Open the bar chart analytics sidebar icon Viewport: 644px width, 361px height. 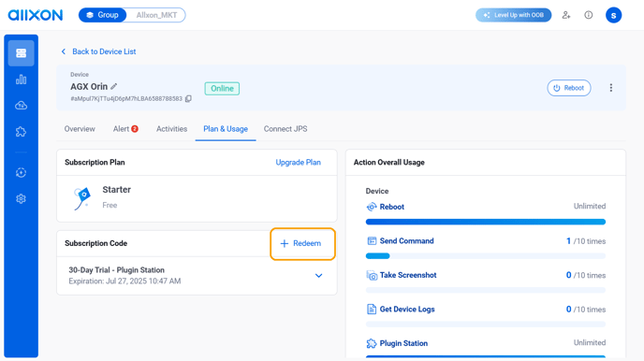21,79
